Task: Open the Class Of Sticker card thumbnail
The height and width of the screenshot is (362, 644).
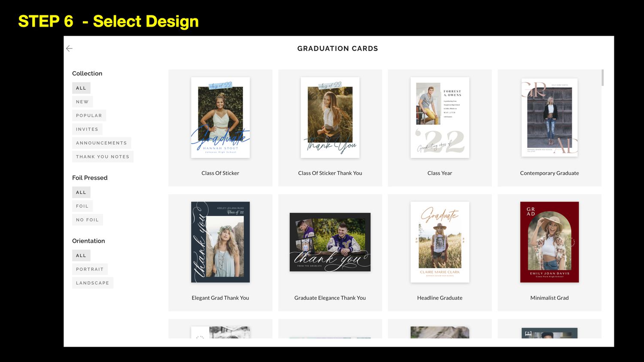Action: (220, 118)
